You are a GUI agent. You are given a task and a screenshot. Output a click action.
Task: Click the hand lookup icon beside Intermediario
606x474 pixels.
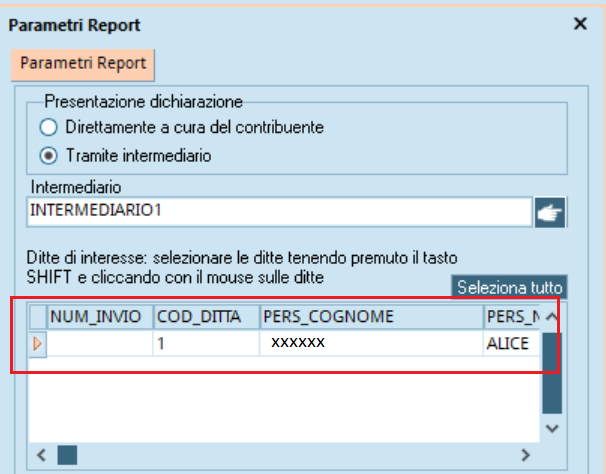pyautogui.click(x=550, y=212)
